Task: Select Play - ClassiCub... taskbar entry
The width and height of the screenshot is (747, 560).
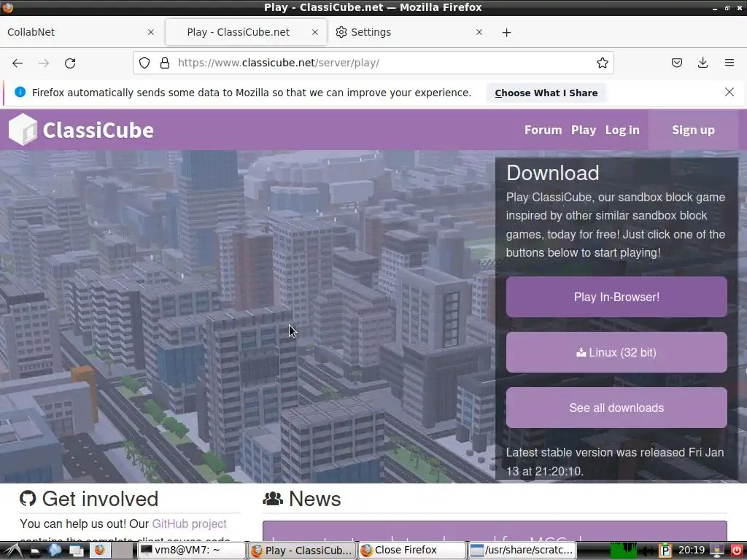Action: (x=301, y=551)
